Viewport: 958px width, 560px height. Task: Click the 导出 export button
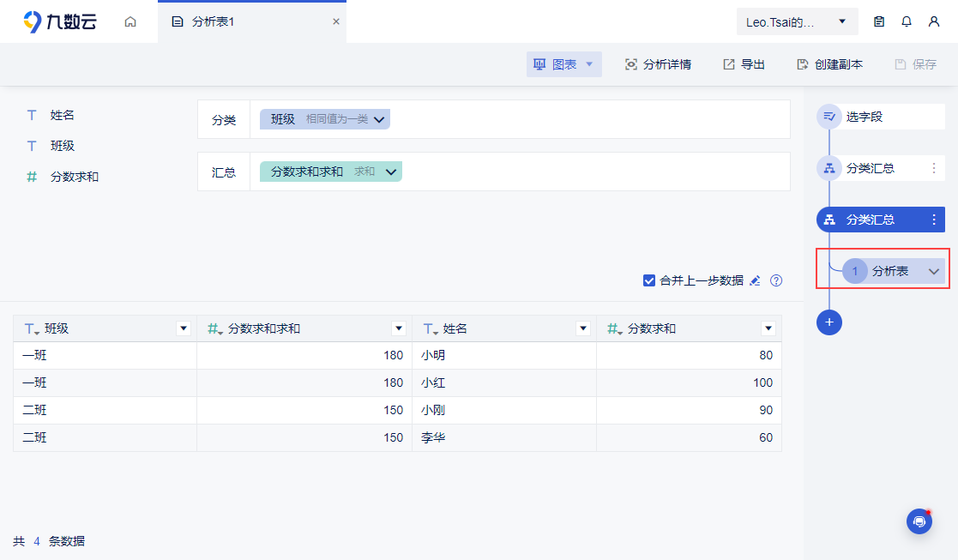[x=744, y=64]
